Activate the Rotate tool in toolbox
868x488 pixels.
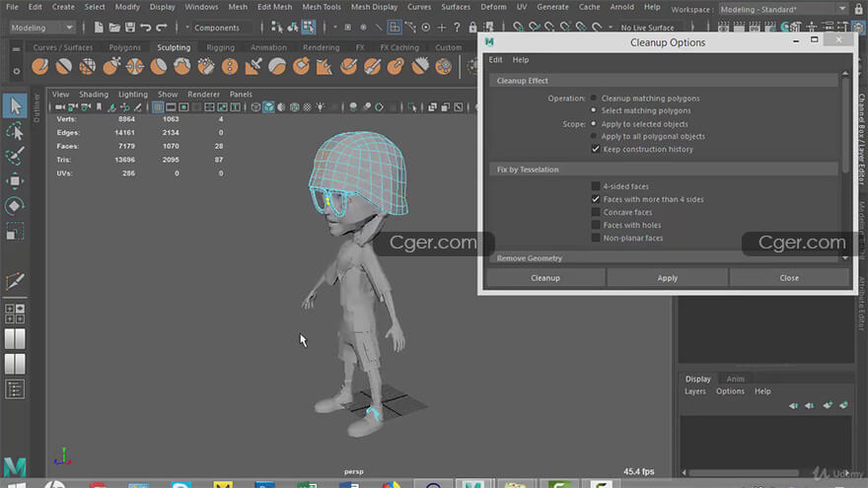click(15, 206)
